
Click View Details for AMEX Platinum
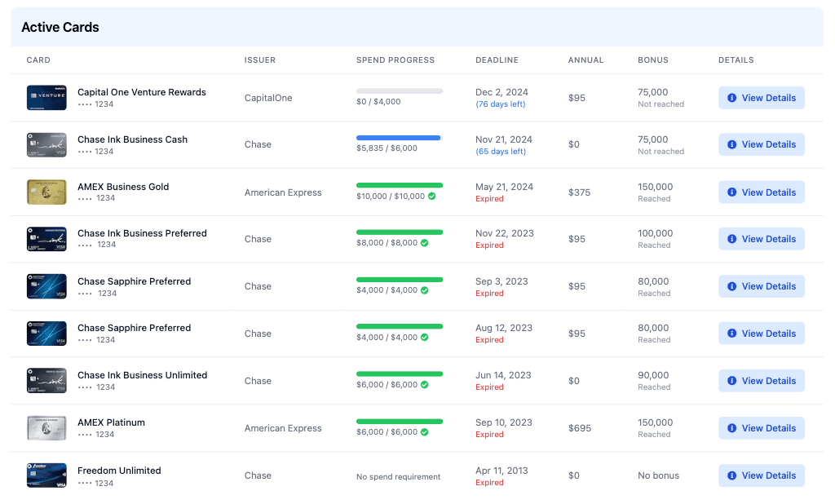(x=761, y=428)
